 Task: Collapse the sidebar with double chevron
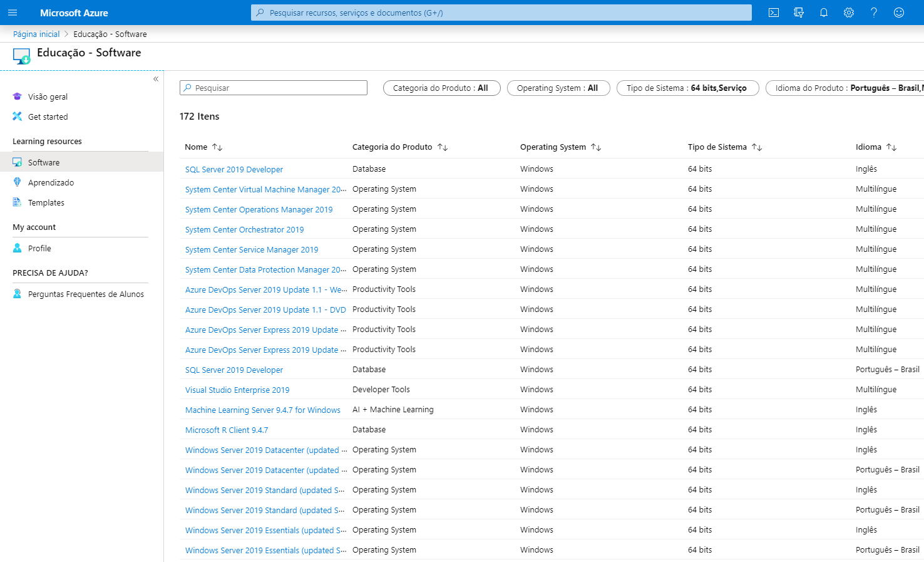tap(156, 79)
